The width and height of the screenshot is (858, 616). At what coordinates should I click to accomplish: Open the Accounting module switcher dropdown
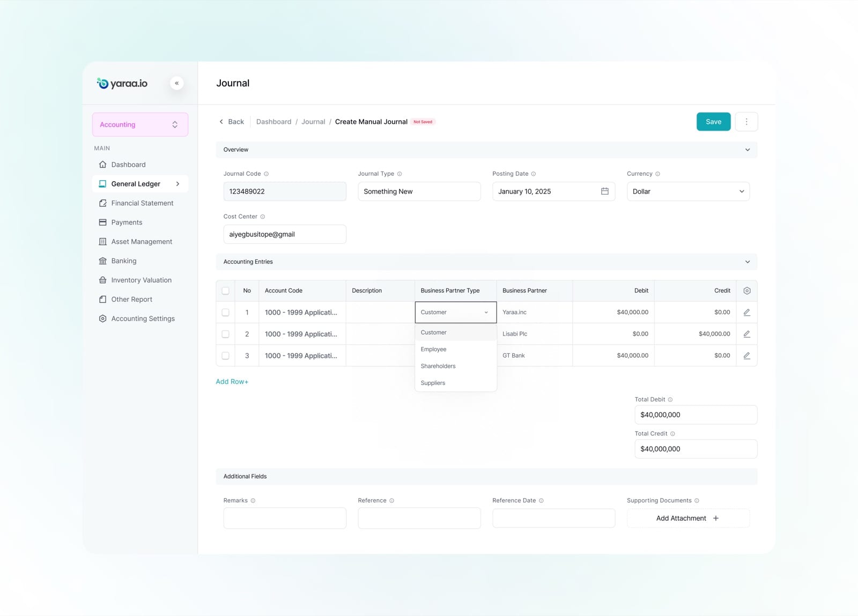[x=140, y=124]
